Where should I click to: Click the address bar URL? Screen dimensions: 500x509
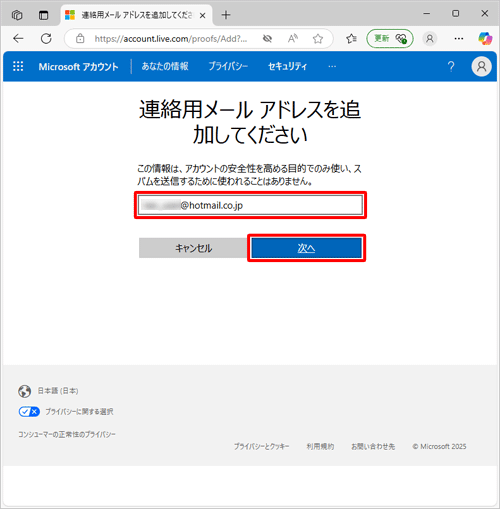(x=171, y=39)
